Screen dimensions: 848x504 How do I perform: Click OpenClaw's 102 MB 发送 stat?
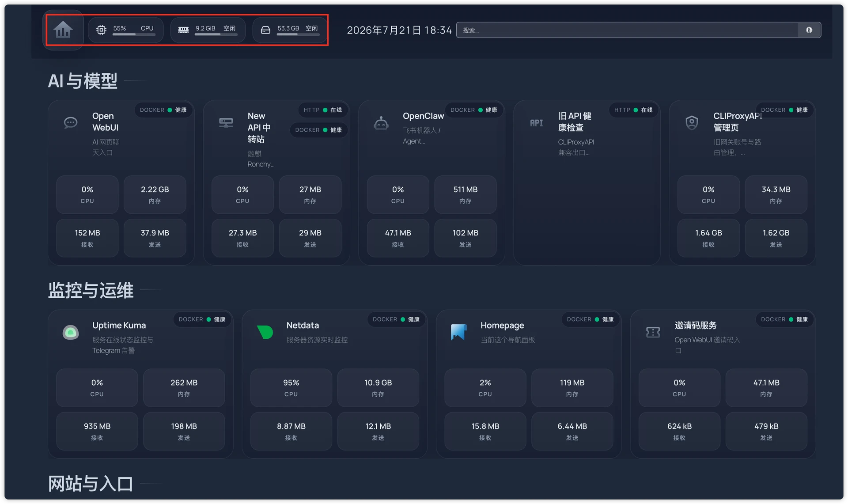(466, 238)
